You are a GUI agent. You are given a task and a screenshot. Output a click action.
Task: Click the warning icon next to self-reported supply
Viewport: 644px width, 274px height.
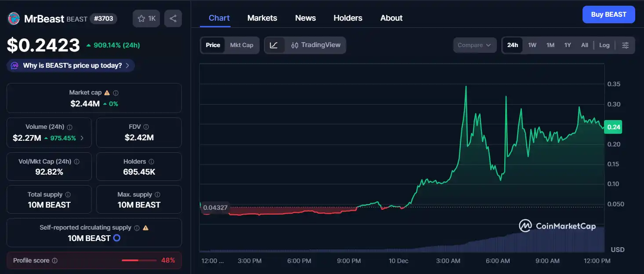tap(145, 228)
